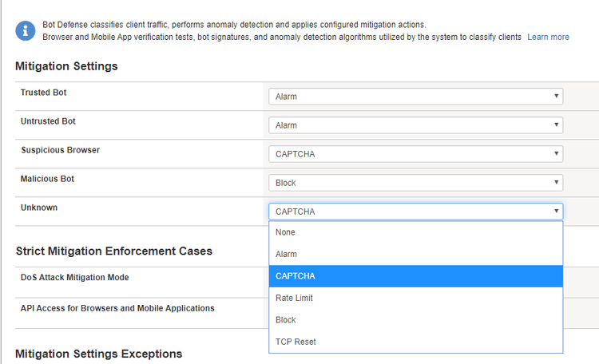Screen dimensions: 599x364
Task: Open the Trusted Bot mitigation dropdown
Action: pos(415,97)
